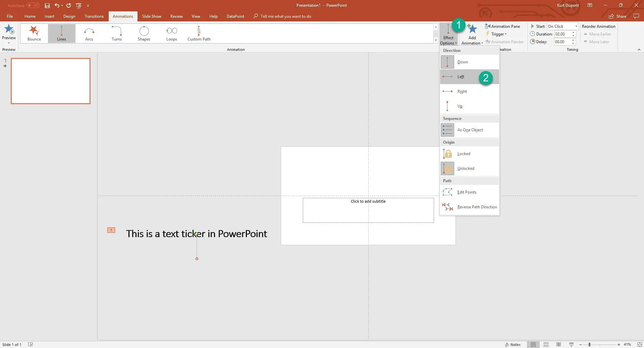Expand the animation gallery More arrow
Image resolution: width=644 pixels, height=348 pixels.
436,40
